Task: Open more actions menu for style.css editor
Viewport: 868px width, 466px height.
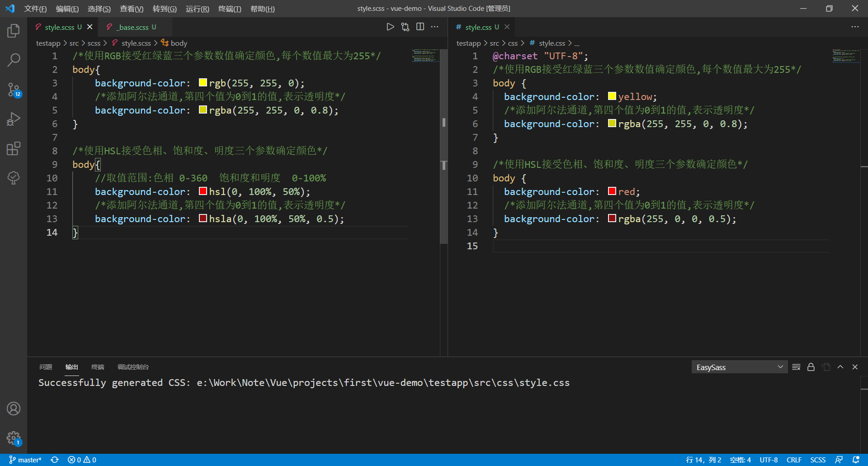Action: (x=855, y=27)
